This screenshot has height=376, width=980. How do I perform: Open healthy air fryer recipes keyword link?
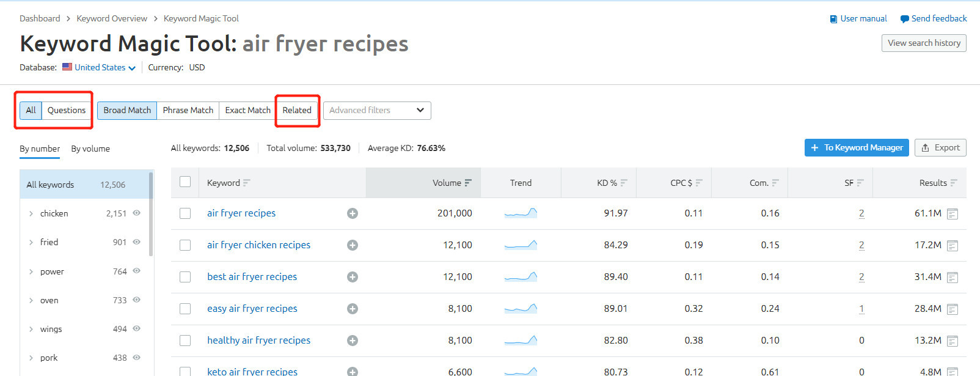[258, 341]
